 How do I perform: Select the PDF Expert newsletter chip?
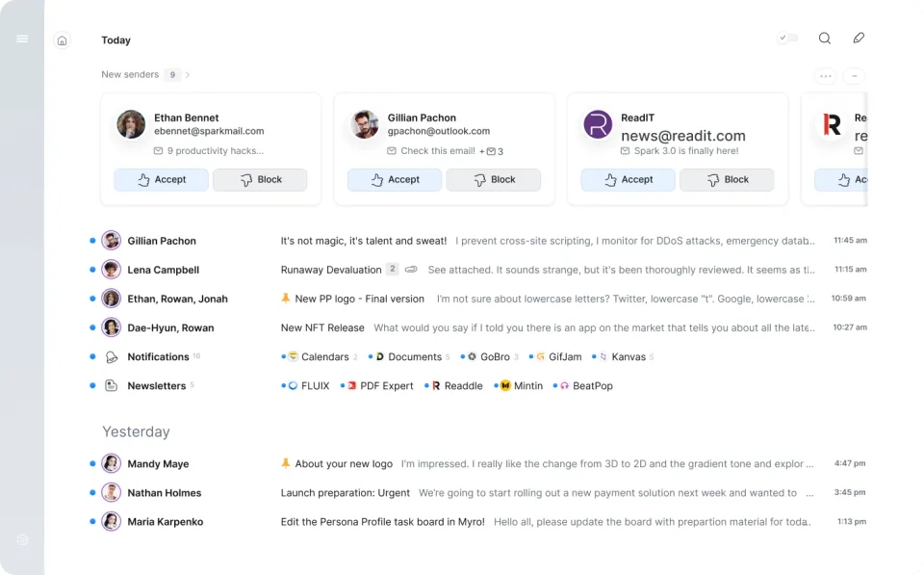(376, 385)
